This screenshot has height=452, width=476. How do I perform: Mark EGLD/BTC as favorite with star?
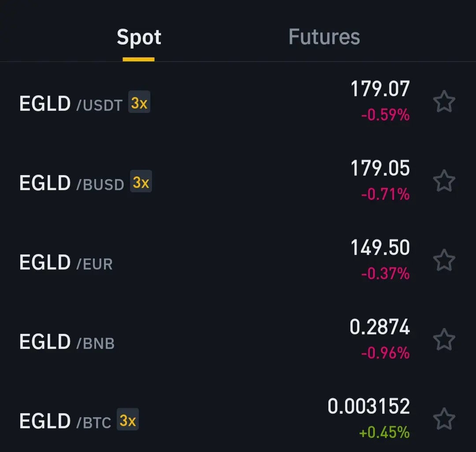pos(444,419)
